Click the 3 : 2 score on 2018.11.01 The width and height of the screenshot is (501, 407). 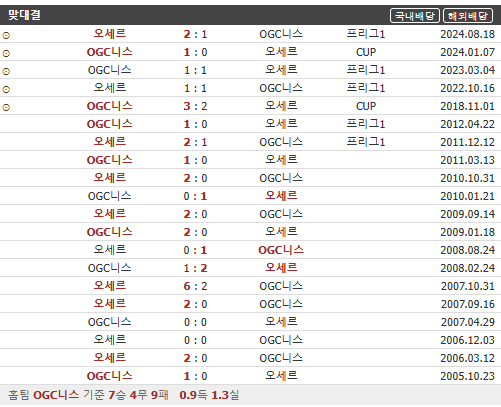click(195, 106)
